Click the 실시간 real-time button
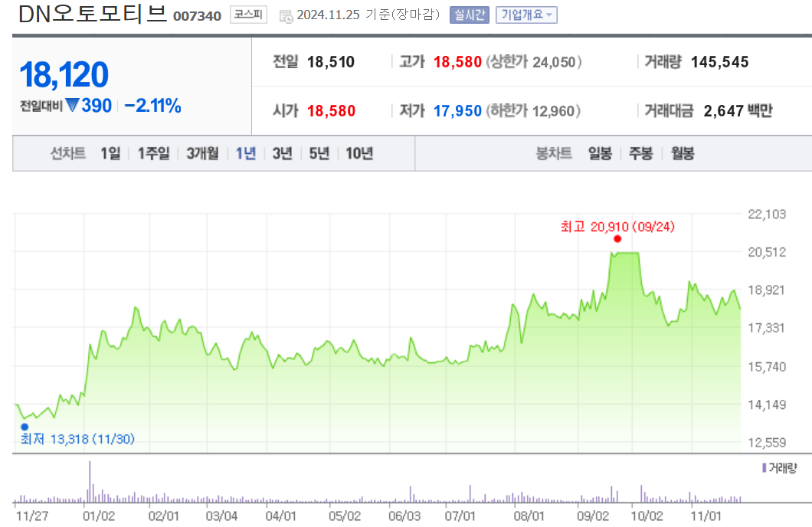This screenshot has height=527, width=812. [x=469, y=15]
